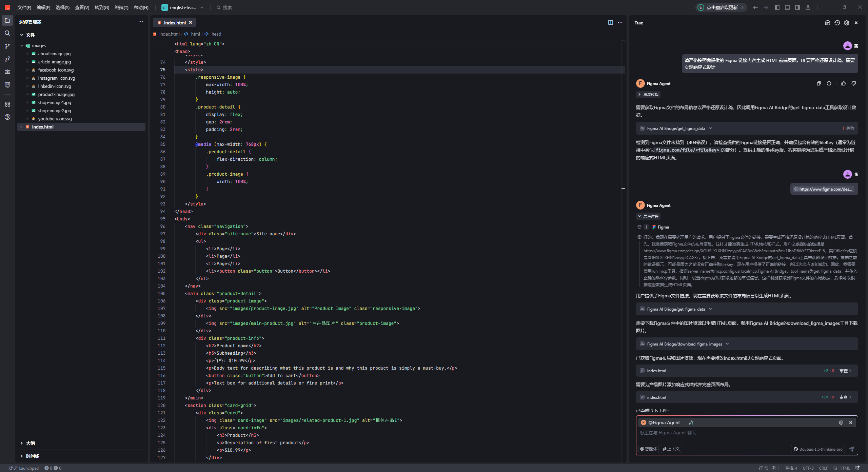Click 点击重启以更新 restart to update button
The image size is (868, 472).
pyautogui.click(x=721, y=7)
